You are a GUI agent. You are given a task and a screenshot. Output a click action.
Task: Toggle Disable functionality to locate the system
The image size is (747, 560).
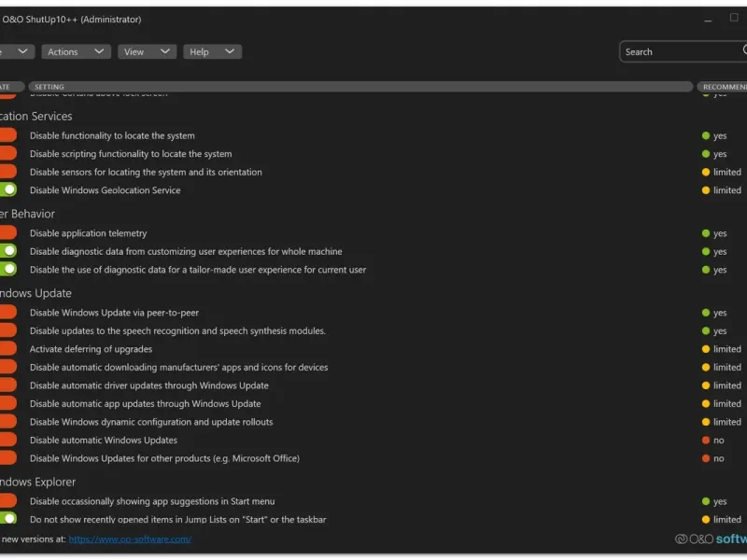click(8, 135)
